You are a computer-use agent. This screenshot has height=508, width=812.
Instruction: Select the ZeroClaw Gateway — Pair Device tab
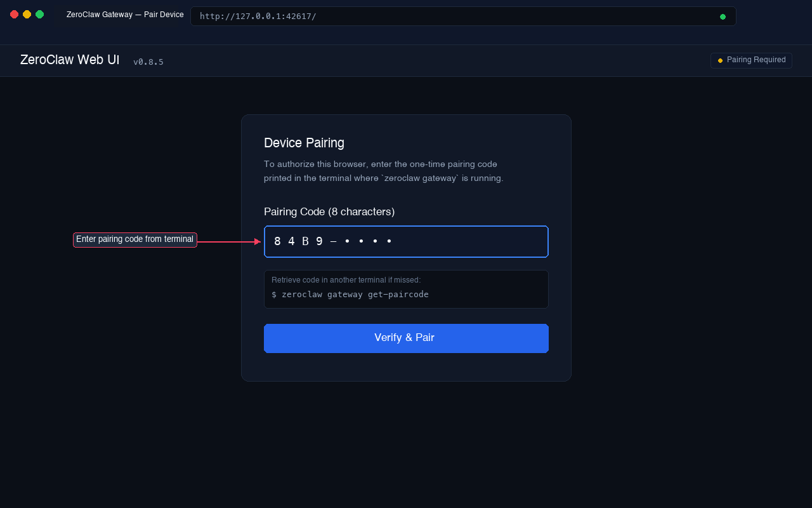tap(125, 15)
